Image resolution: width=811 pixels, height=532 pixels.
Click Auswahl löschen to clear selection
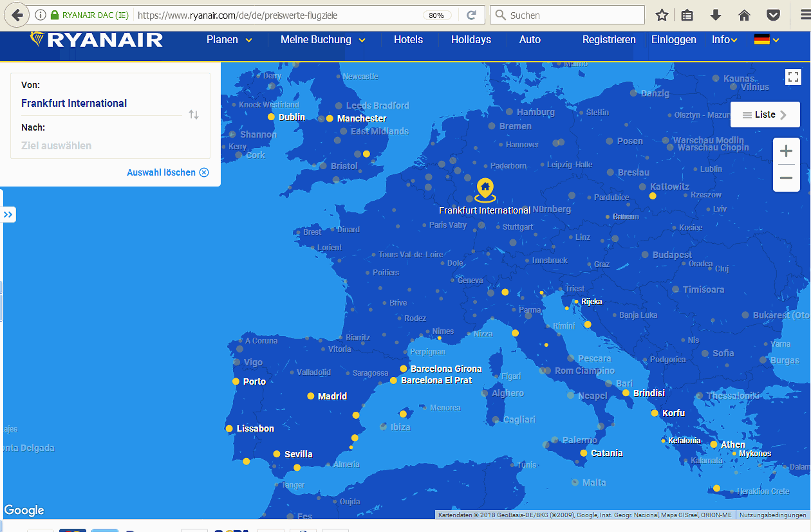(x=168, y=172)
